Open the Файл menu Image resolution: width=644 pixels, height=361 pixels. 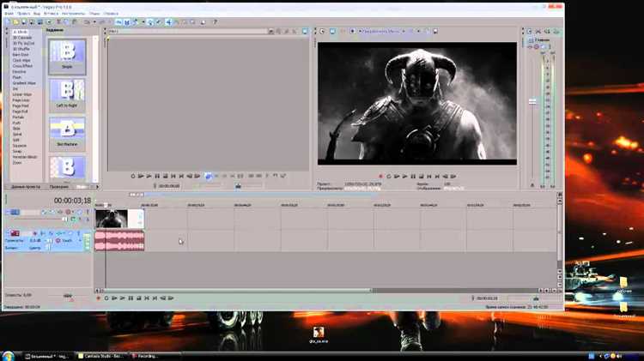[9, 14]
